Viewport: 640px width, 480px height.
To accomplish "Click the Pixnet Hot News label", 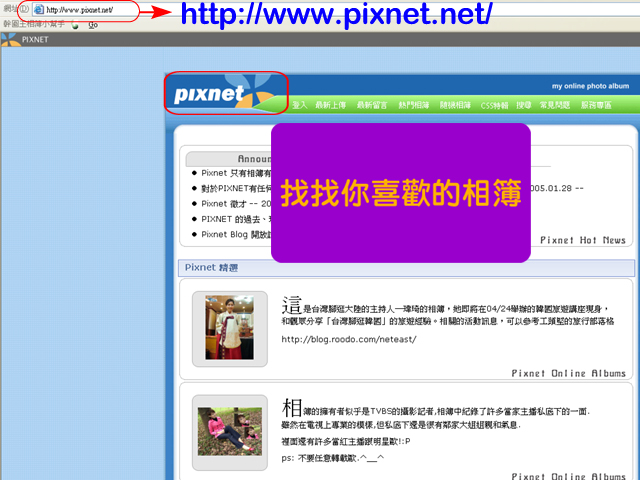I will pyautogui.click(x=583, y=240).
